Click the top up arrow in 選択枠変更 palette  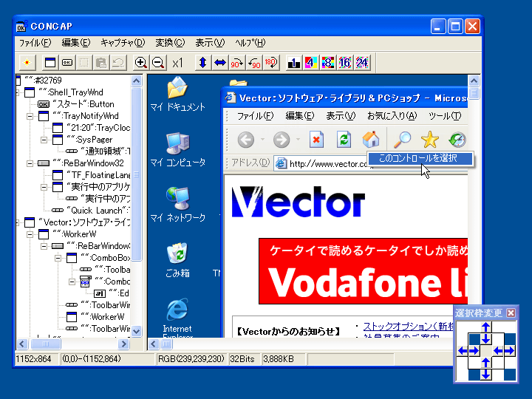[x=486, y=327]
